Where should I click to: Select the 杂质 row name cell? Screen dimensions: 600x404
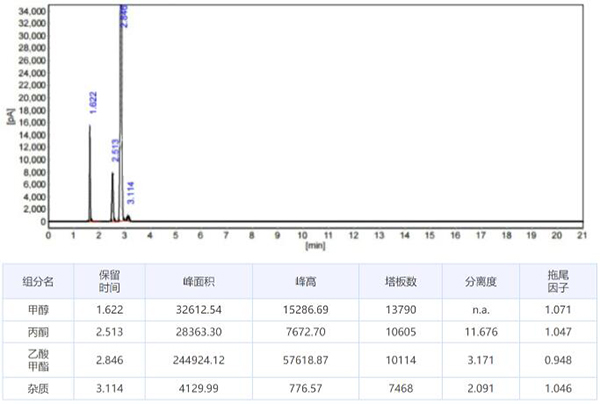pyautogui.click(x=39, y=387)
